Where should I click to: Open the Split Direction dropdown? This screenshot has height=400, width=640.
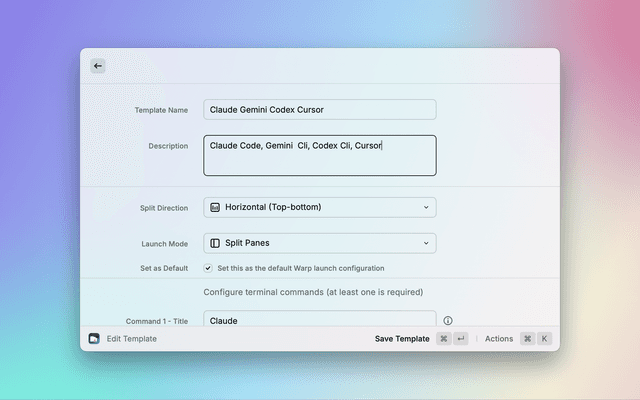click(x=320, y=207)
